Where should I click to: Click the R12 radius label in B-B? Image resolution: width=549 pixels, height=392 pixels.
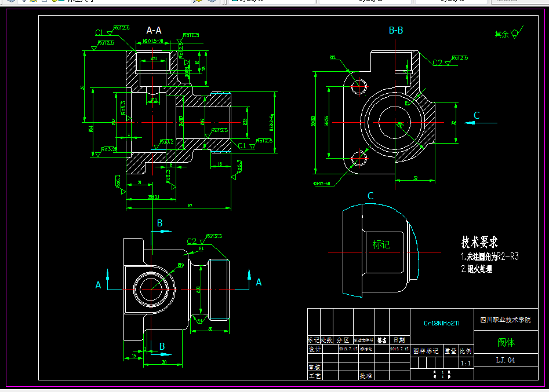pos(333,58)
